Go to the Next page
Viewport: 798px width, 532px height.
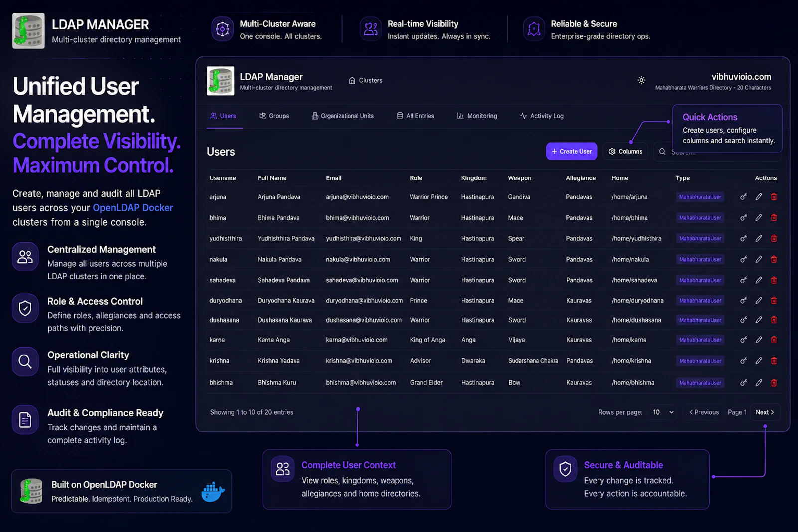tap(765, 412)
